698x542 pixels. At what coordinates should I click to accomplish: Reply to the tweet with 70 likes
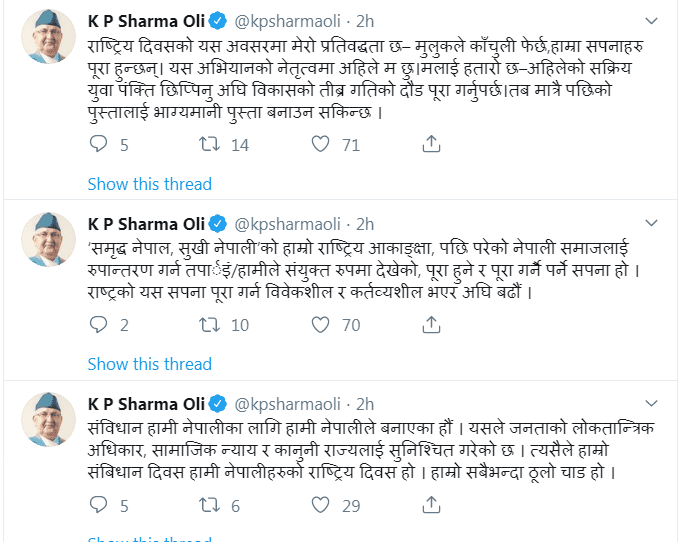pyautogui.click(x=98, y=325)
